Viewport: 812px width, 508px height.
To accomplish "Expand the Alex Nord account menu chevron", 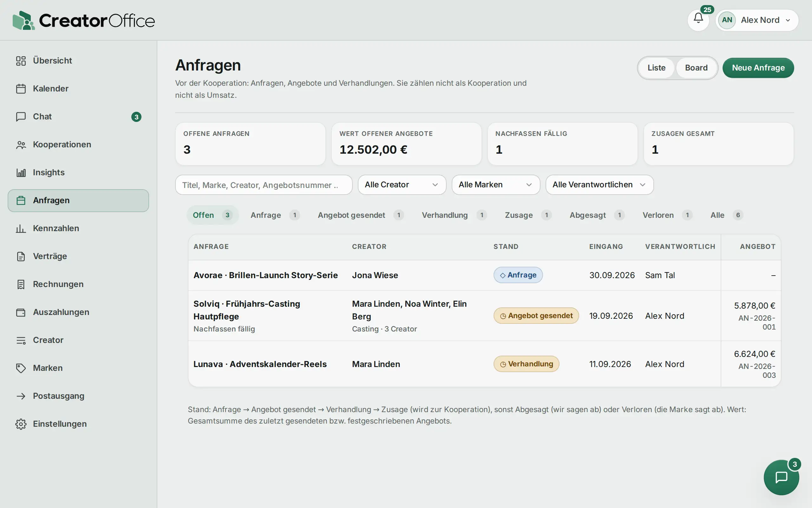I will pos(788,20).
